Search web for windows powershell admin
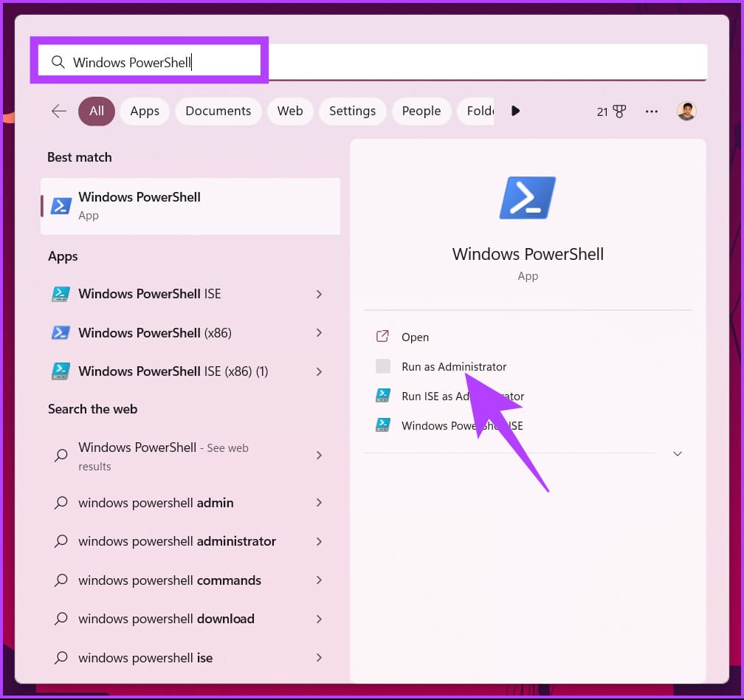 point(190,503)
